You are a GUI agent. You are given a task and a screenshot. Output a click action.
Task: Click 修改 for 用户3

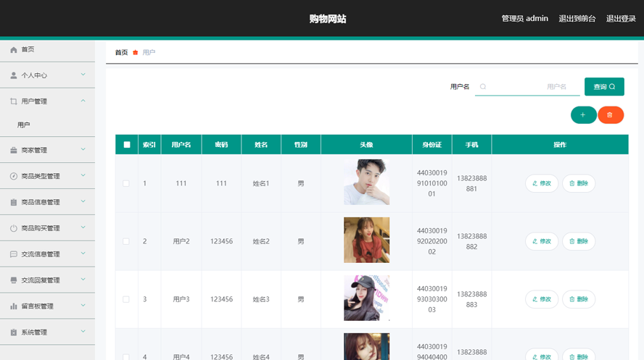click(x=541, y=299)
